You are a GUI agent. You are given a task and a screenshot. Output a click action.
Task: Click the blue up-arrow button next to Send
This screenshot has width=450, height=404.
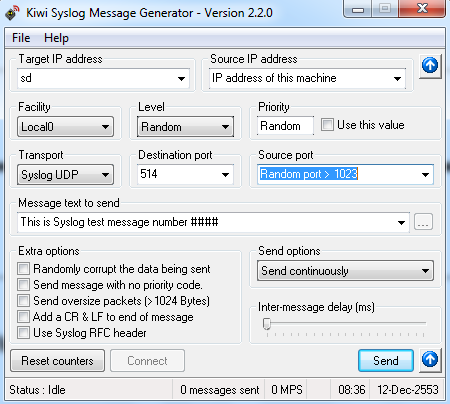pos(430,360)
